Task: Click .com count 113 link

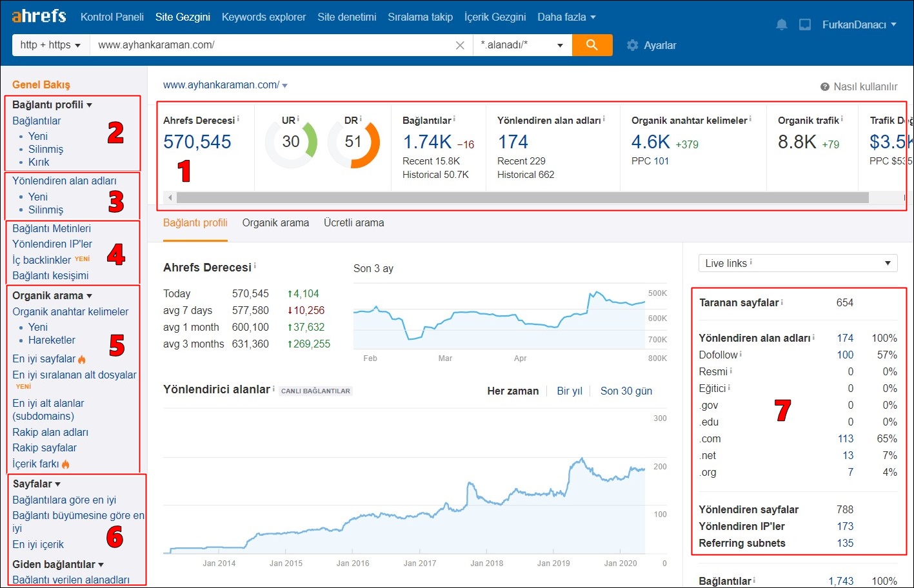Action: click(x=846, y=438)
